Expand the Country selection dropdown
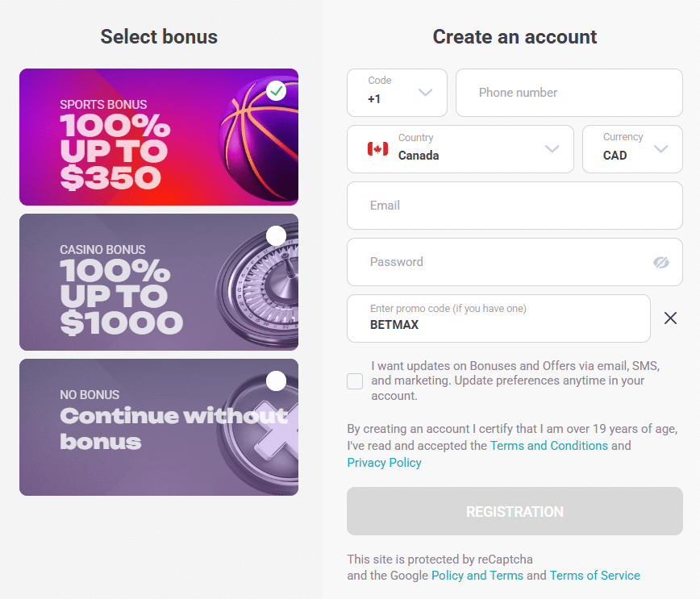Screen dimensions: 700x599 pos(552,149)
